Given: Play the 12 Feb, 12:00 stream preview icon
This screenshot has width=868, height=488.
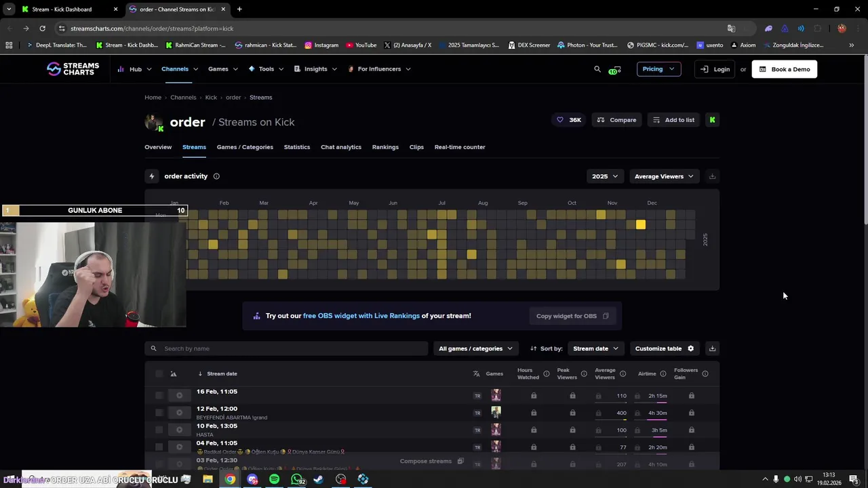Looking at the screenshot, I should pyautogui.click(x=179, y=413).
